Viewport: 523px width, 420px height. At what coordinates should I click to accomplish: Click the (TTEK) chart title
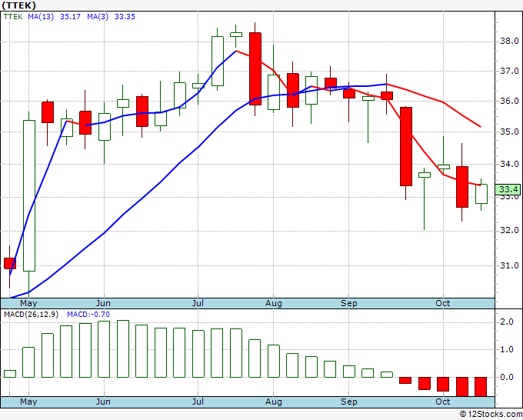pos(18,5)
